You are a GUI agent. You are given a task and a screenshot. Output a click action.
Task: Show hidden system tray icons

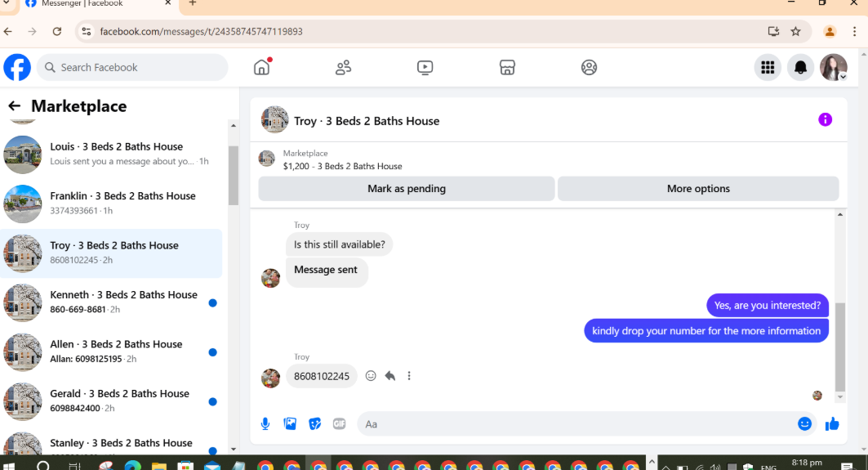652,462
